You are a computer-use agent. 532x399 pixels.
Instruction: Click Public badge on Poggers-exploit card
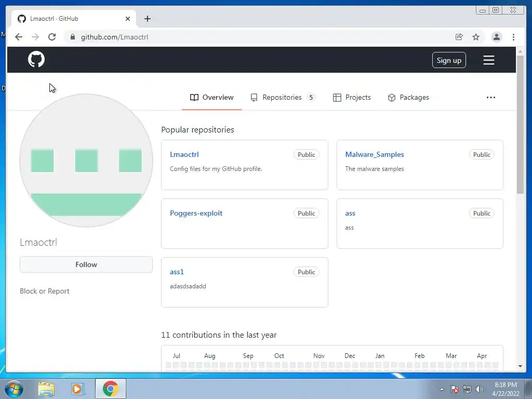pyautogui.click(x=306, y=213)
